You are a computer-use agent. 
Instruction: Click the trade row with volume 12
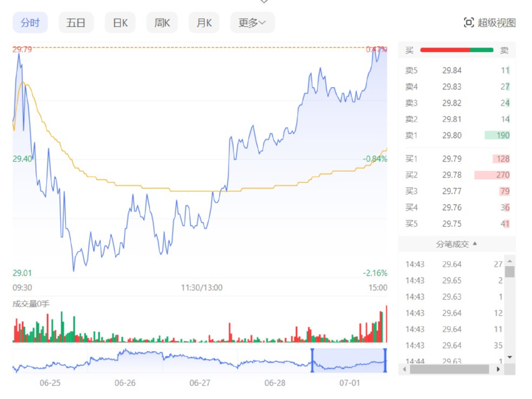pyautogui.click(x=454, y=313)
